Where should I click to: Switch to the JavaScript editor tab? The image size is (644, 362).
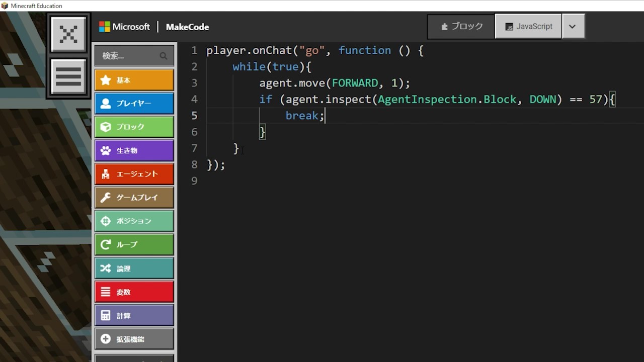528,27
